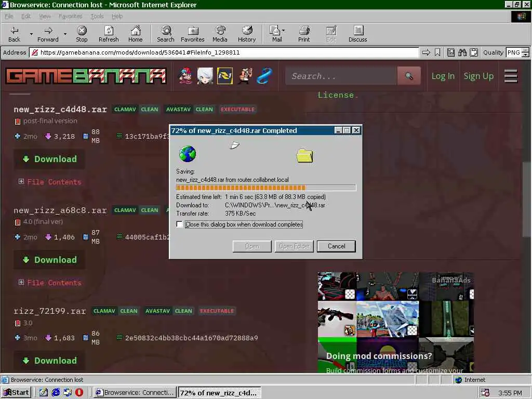The width and height of the screenshot is (532, 399).
Task: Click the Go arrow beside address bar
Action: 426,52
